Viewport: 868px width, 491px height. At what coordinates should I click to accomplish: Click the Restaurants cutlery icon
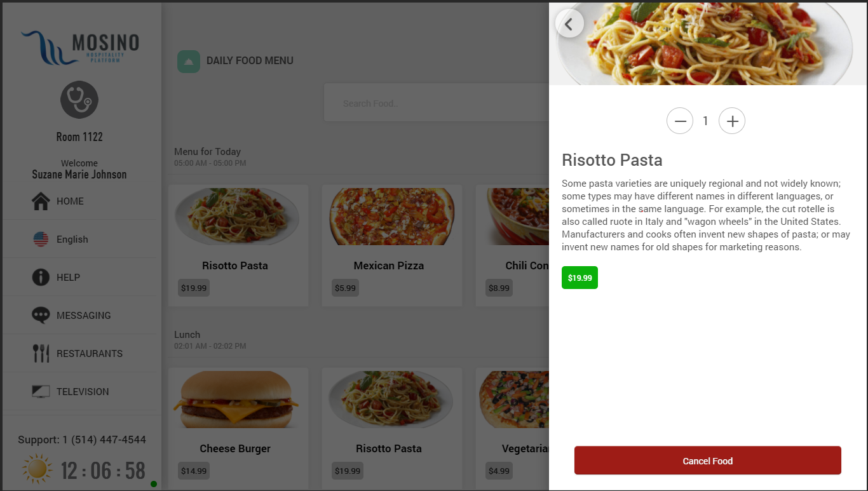(41, 354)
